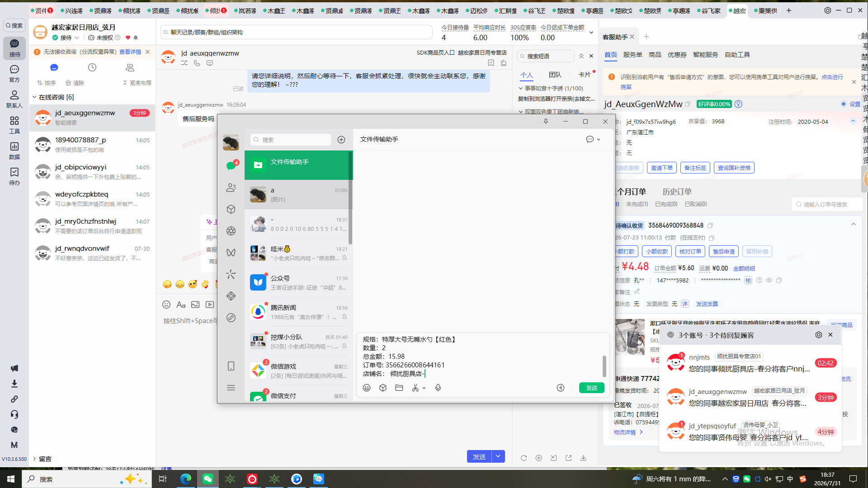
Task: Open WeChat from the Windows taskbar
Action: [x=208, y=479]
